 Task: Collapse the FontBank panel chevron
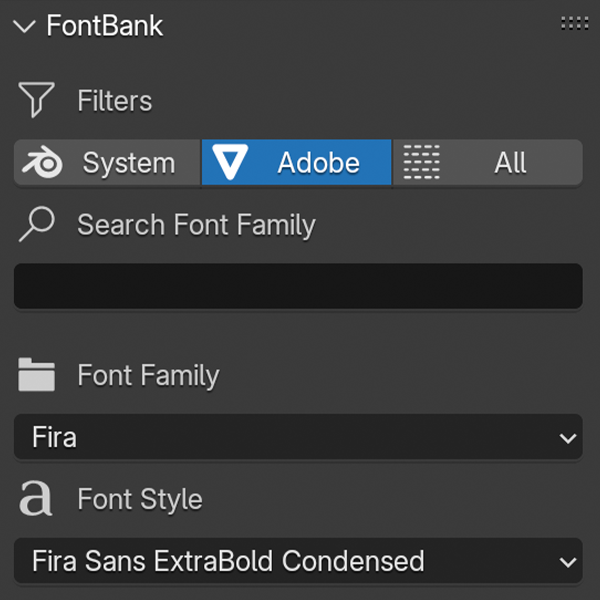[24, 26]
